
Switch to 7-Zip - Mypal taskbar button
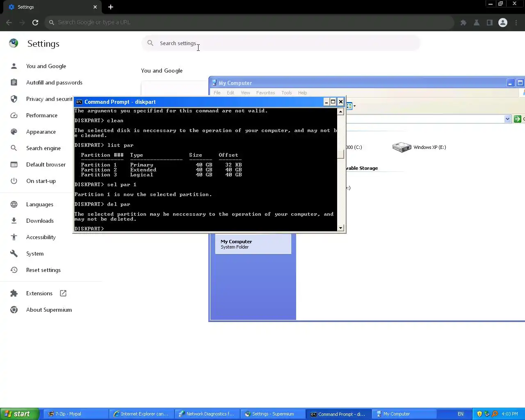pos(76,414)
